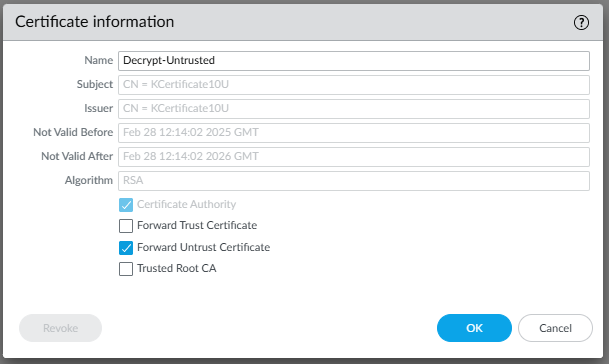
Task: Confirm with the OK button
Action: tap(474, 328)
